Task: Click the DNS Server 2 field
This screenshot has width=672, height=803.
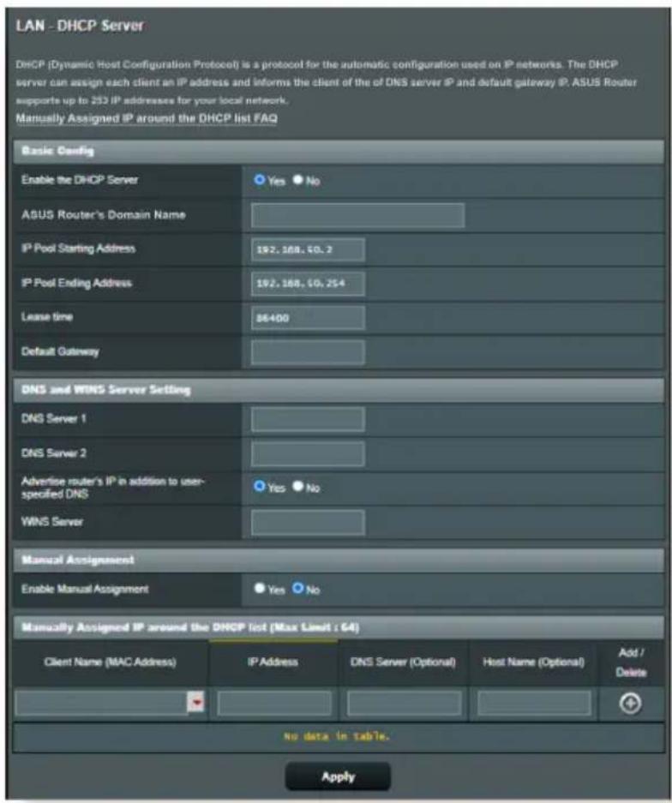Action: coord(308,453)
